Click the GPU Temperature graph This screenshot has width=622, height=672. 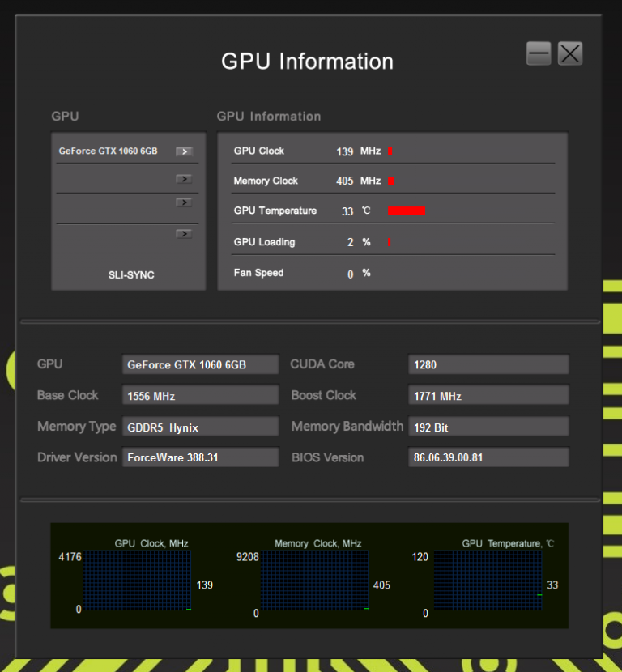[488, 581]
